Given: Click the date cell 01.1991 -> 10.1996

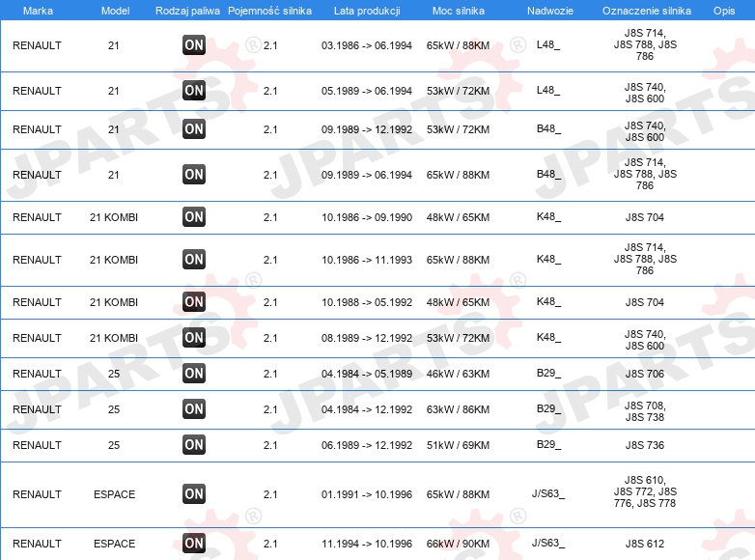Looking at the screenshot, I should point(367,494).
